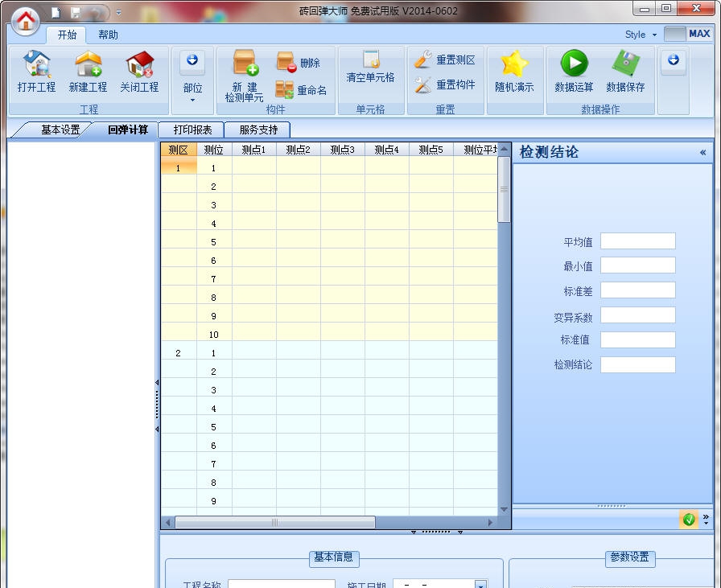721x588 pixels.
Task: Open the 回弹计算 tab
Action: (x=128, y=130)
